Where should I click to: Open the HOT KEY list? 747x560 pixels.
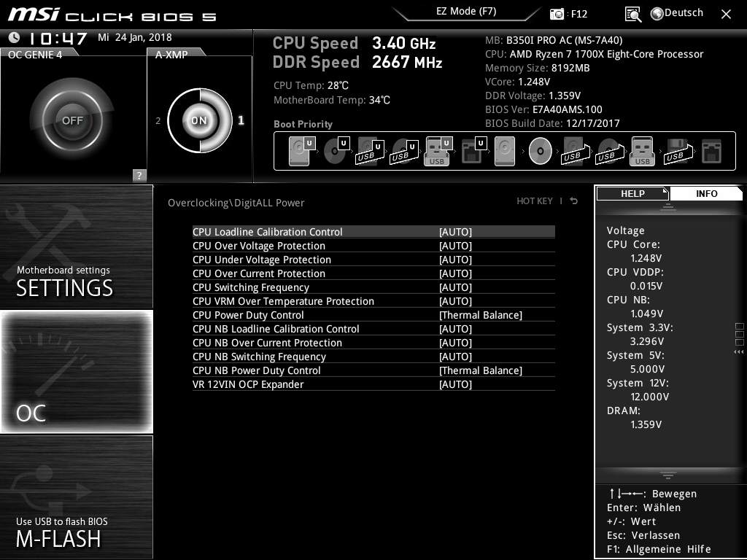(535, 201)
